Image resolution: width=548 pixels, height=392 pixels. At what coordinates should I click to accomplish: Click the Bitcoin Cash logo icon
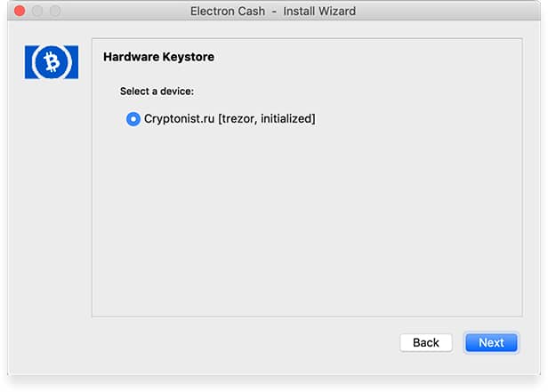click(x=52, y=62)
